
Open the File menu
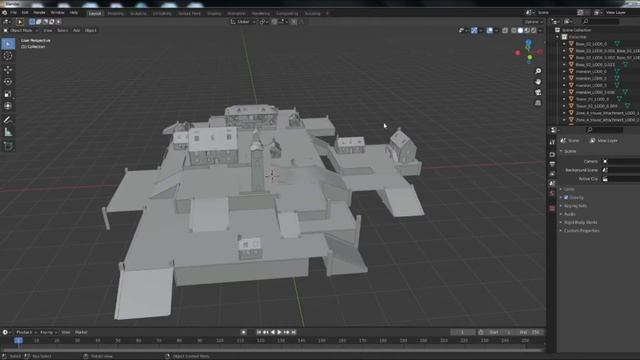click(x=13, y=13)
